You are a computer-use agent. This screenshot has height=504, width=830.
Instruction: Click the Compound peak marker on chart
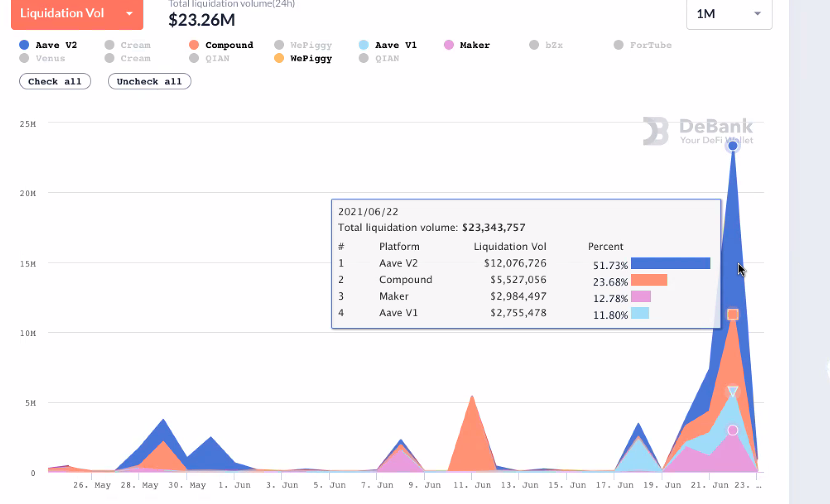pos(733,314)
